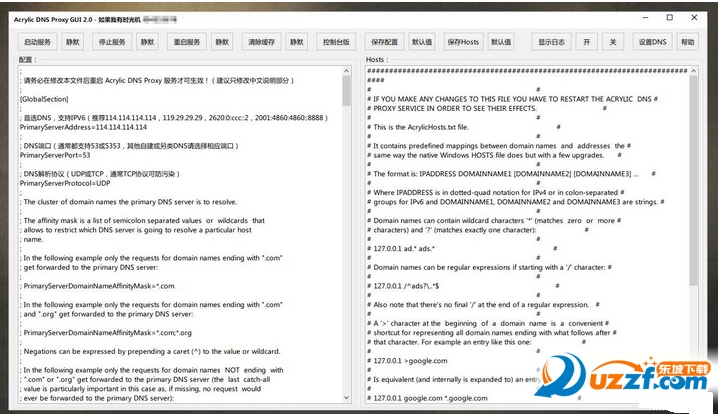This screenshot has height=414, width=718.
Task: Click the Hosts pane scrollbar up arrow
Action: pyautogui.click(x=693, y=71)
